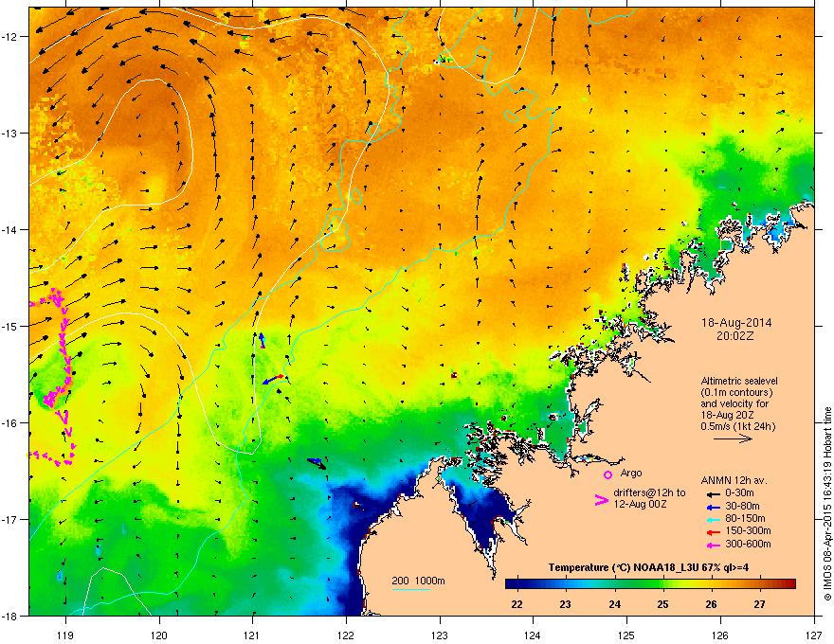
Task: Click the '200 1000m' depth contour label
Action: tap(418, 581)
